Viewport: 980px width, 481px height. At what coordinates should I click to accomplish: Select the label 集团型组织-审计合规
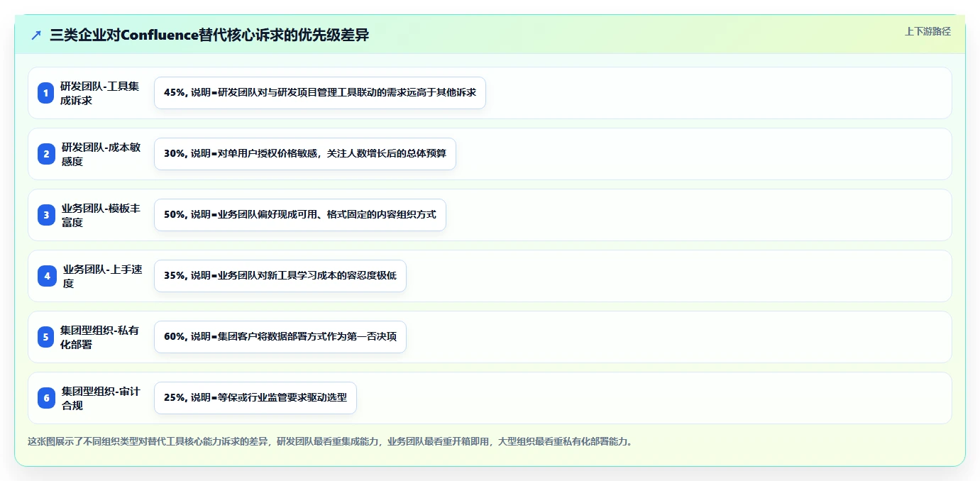click(100, 398)
